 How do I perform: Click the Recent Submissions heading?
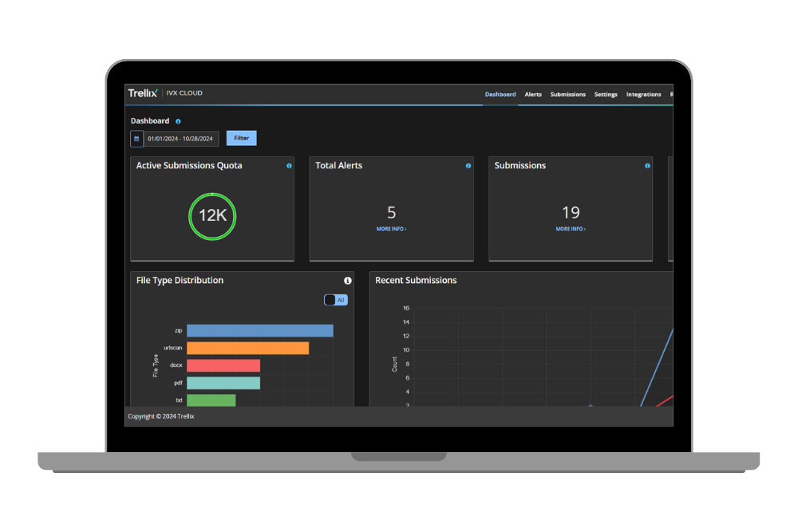point(416,280)
